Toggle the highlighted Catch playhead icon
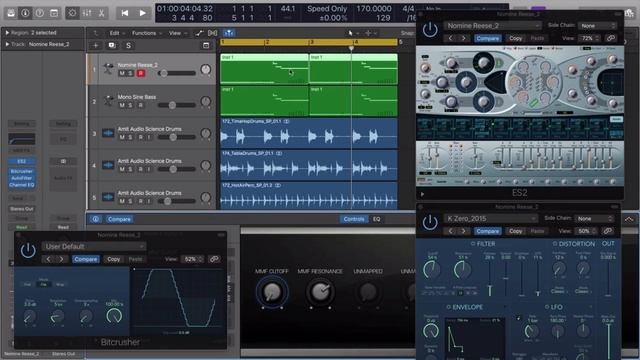The image size is (640, 360). tap(229, 33)
